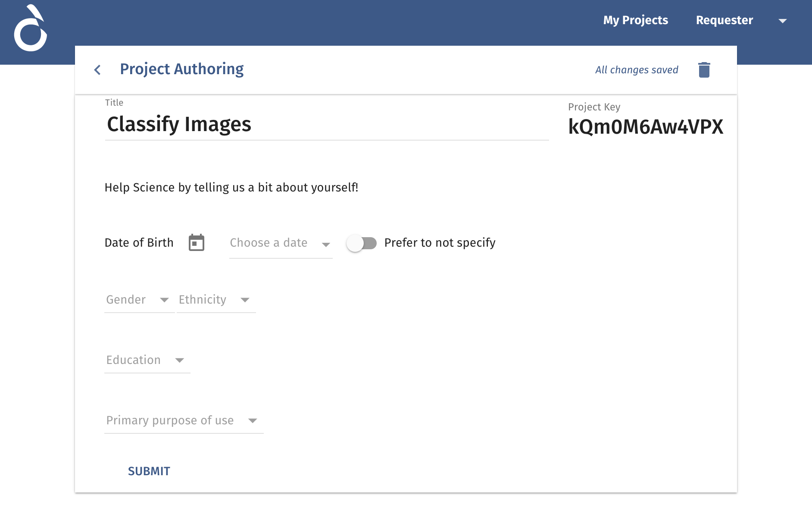Click the Project Key label
The height and width of the screenshot is (508, 812).
click(594, 107)
